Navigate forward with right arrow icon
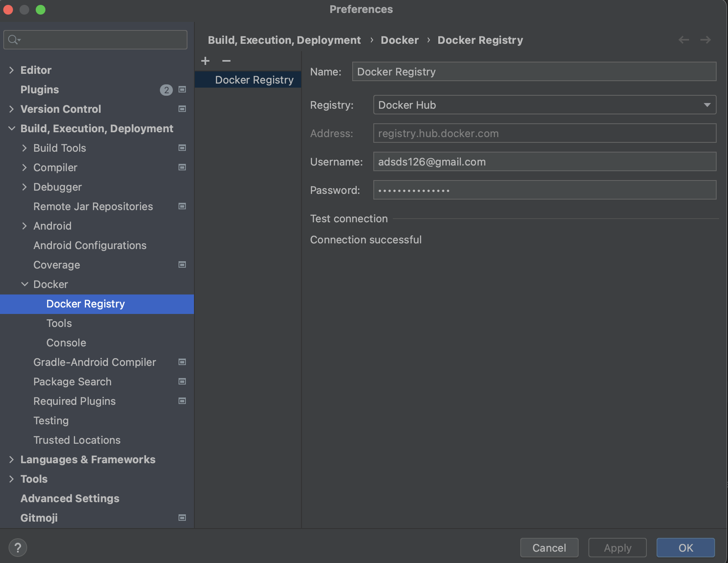The height and width of the screenshot is (563, 728). coord(706,40)
